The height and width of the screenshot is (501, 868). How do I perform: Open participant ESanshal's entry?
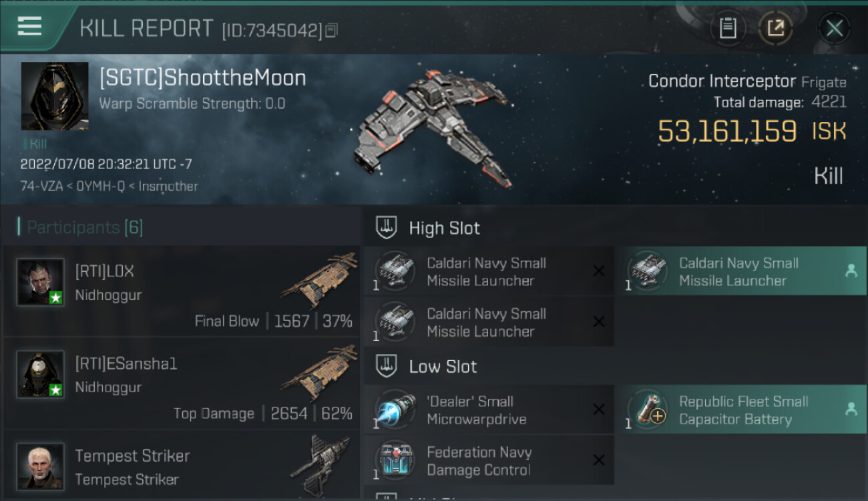182,384
